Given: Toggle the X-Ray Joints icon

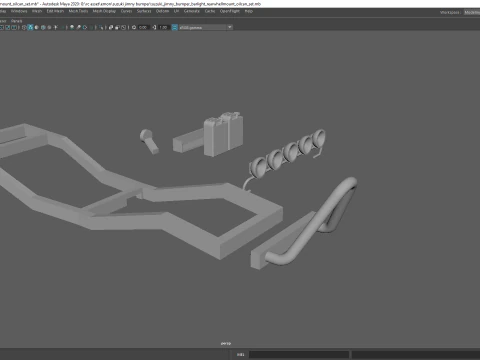Looking at the screenshot, I should tap(123, 27).
